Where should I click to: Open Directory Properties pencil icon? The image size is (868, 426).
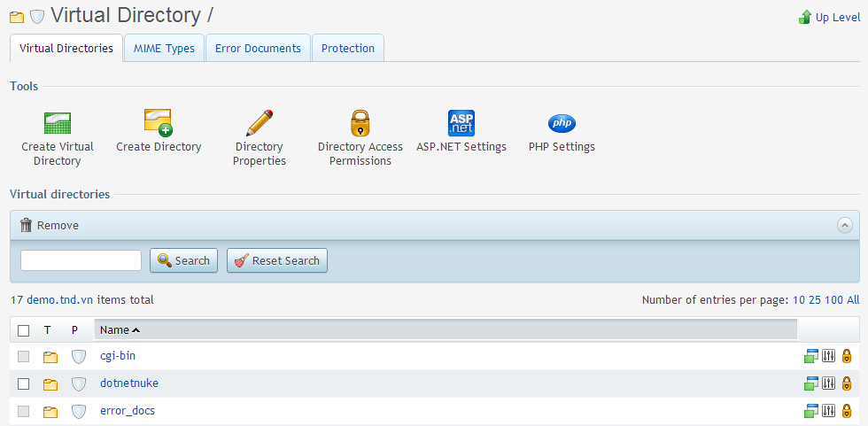tap(259, 123)
